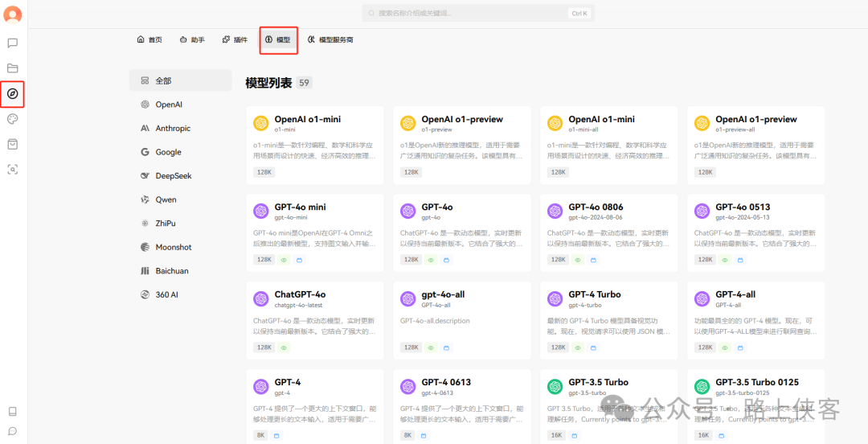Focus the search field 搜索名称介绍或关键词

478,13
